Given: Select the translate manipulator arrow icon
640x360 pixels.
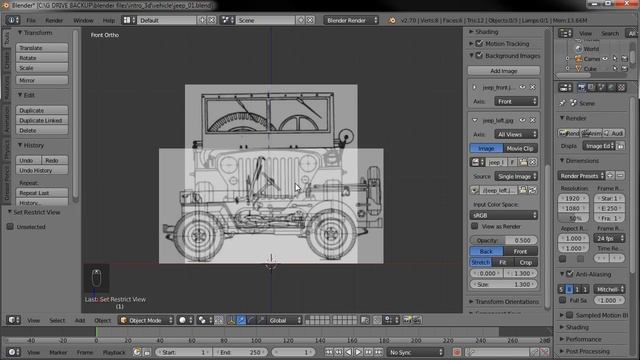Looking at the screenshot, I should [x=241, y=320].
